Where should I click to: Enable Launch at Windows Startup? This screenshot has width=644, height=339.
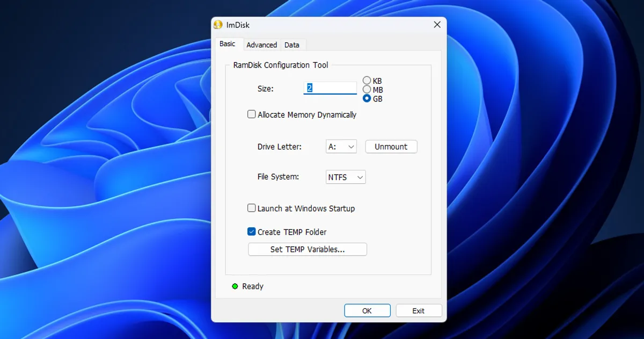pyautogui.click(x=251, y=208)
